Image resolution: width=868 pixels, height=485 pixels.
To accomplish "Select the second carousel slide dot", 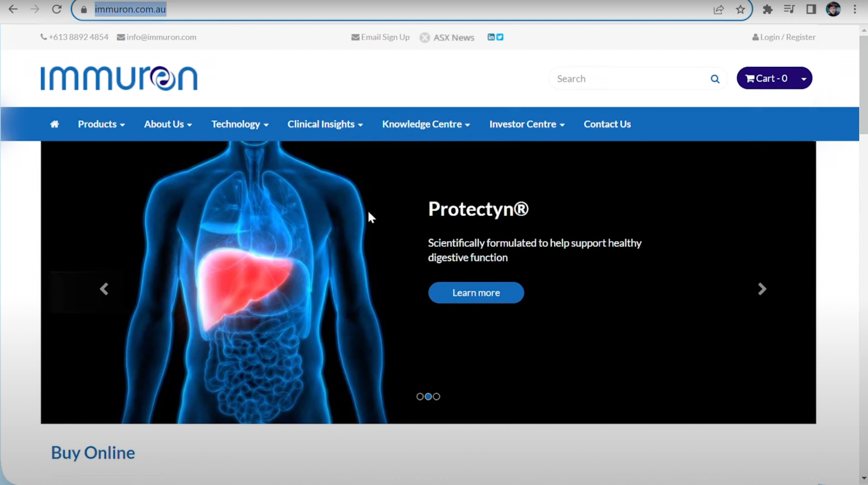I will click(428, 396).
